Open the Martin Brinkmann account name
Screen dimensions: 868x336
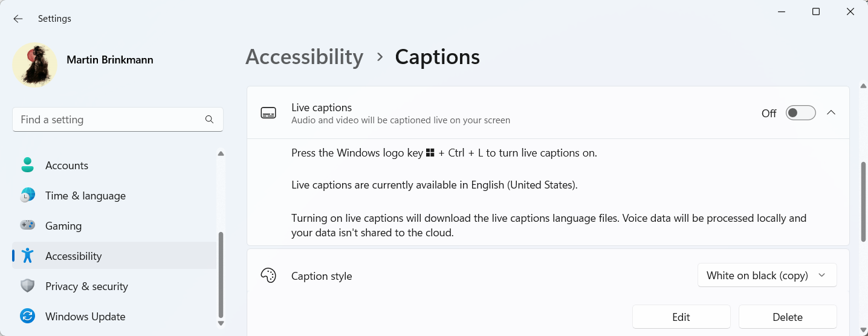[x=109, y=60]
